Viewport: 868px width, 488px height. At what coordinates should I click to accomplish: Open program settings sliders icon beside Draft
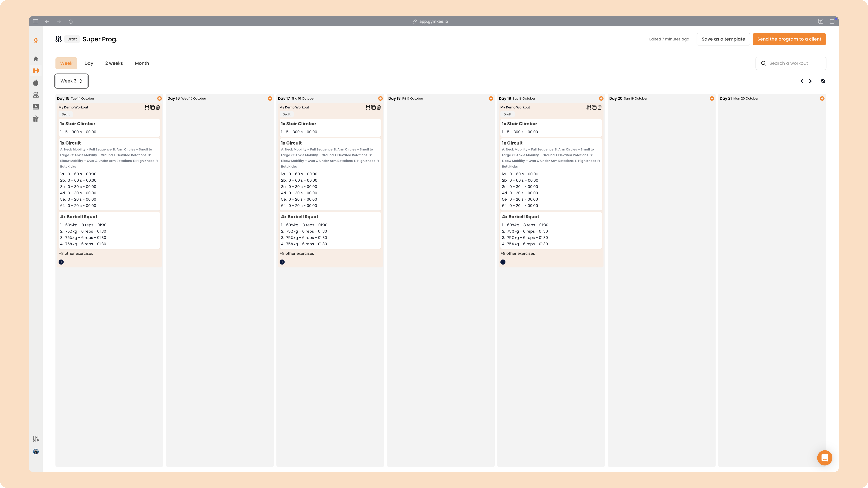pyautogui.click(x=59, y=39)
